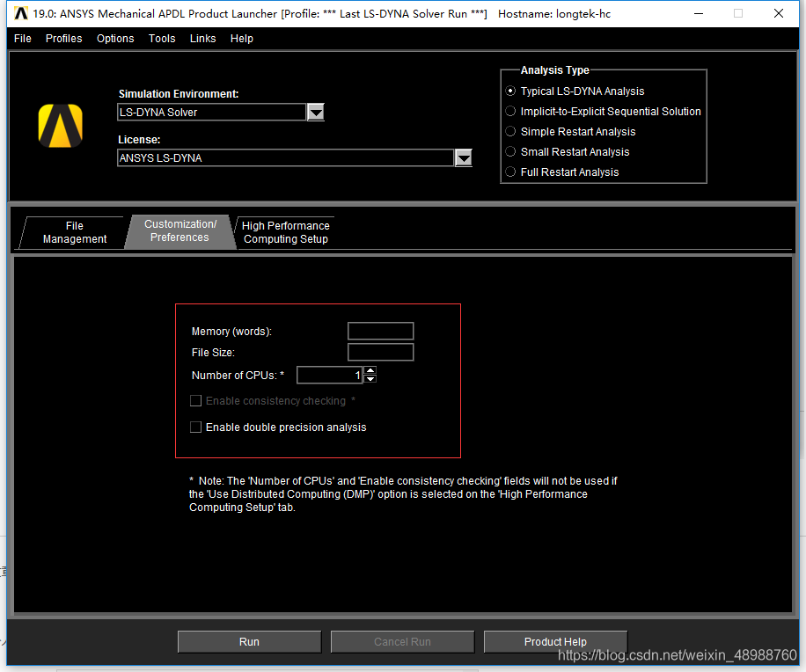This screenshot has width=806, height=672.
Task: Enable double precision analysis checkbox
Action: (x=196, y=427)
